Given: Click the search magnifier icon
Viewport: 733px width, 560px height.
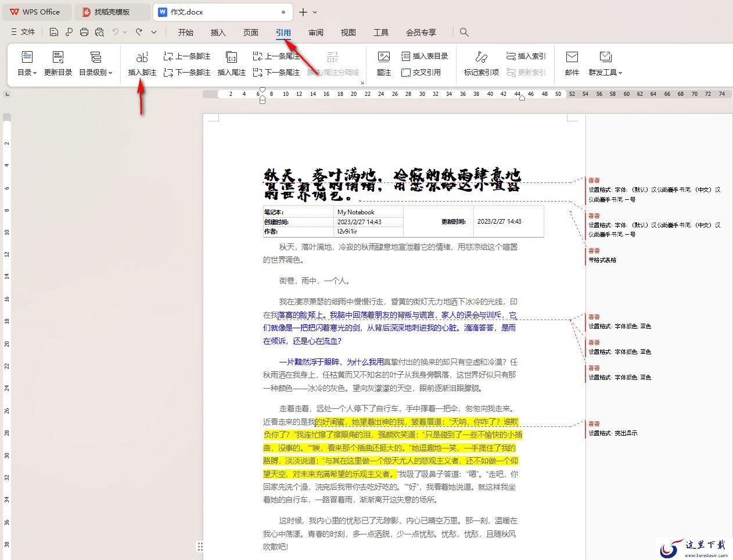Looking at the screenshot, I should (x=464, y=32).
